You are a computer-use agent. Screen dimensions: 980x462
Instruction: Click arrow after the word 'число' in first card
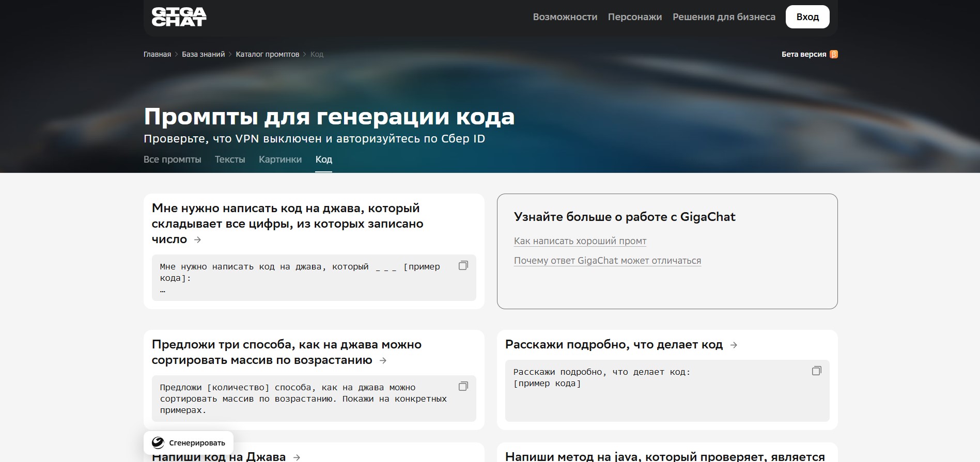pyautogui.click(x=197, y=240)
